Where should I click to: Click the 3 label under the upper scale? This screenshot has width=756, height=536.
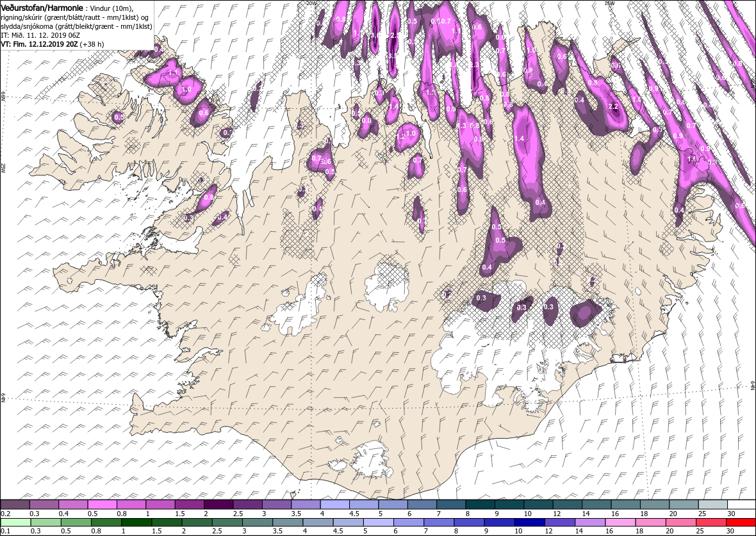tap(264, 514)
